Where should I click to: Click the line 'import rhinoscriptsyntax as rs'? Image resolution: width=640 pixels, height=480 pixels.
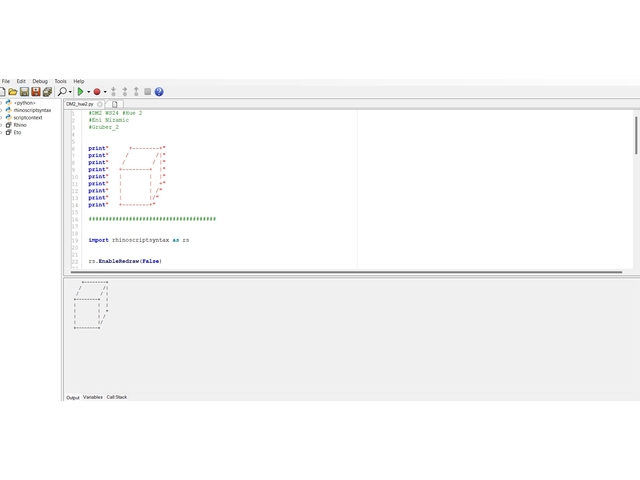click(139, 240)
